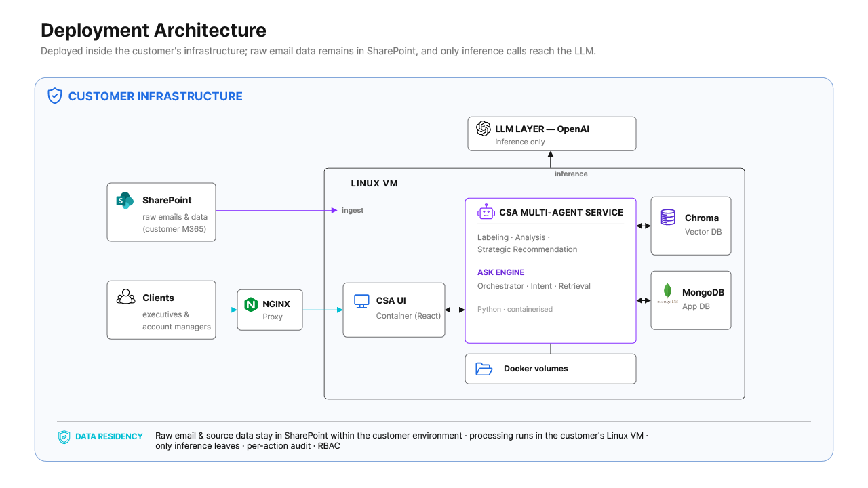Screen dimensions: 868x488
Task: Click the CSA UI title
Action: click(x=391, y=301)
